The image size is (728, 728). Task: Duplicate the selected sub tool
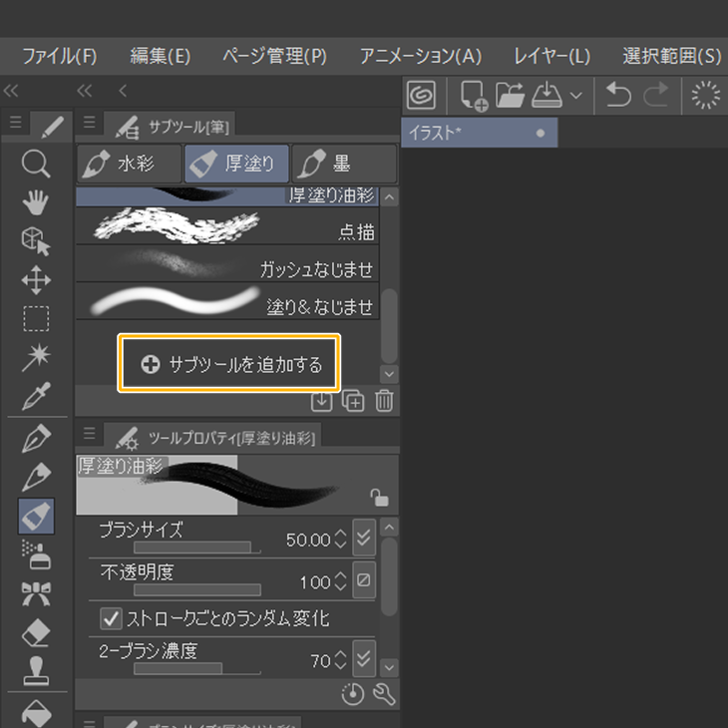353,401
